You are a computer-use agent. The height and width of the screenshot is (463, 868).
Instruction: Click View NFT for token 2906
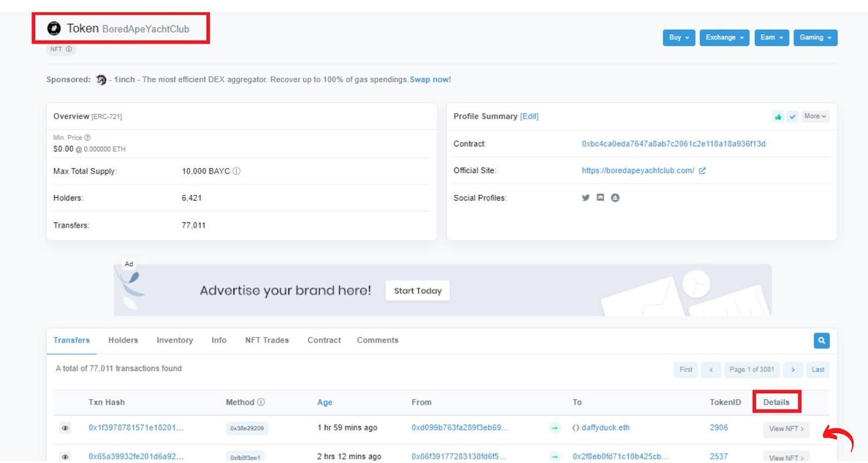click(786, 429)
